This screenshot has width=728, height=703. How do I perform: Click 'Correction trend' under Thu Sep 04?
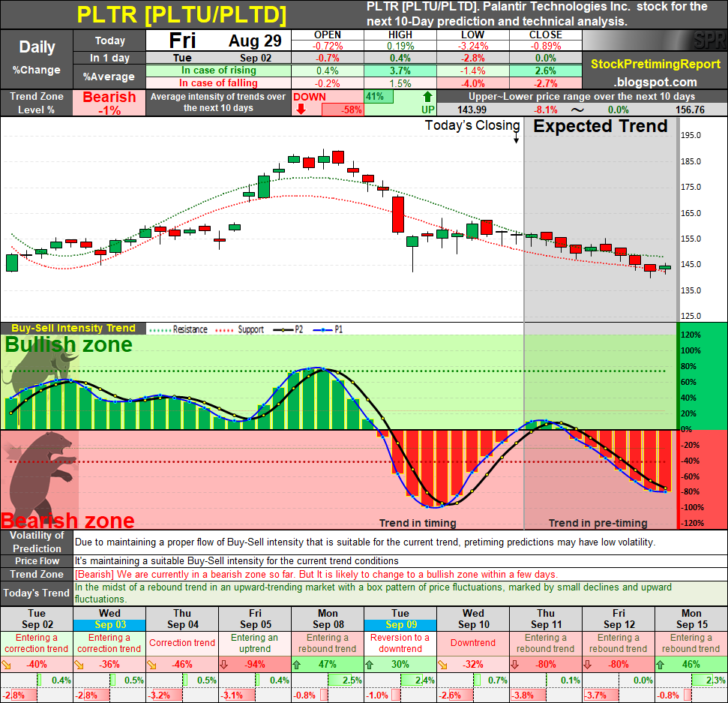tap(182, 644)
